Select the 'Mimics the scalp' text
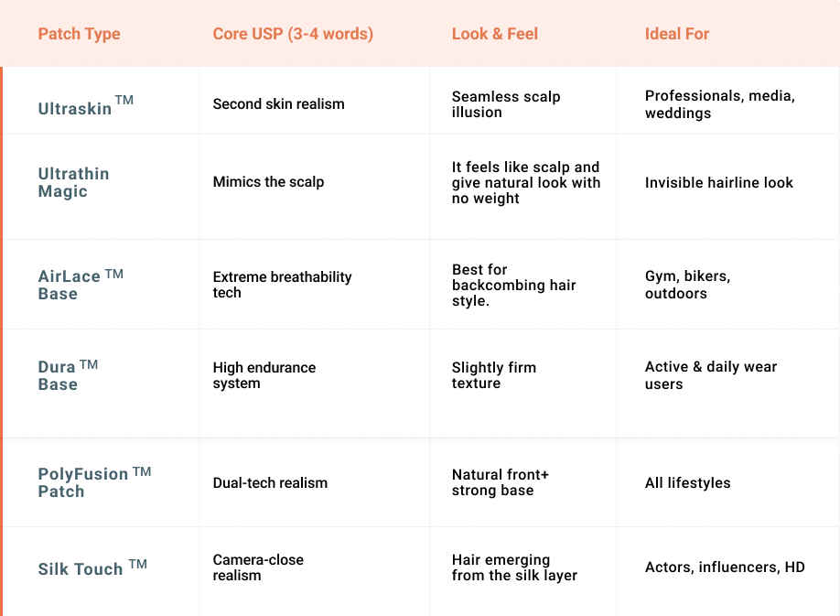840x616 pixels. coord(268,182)
